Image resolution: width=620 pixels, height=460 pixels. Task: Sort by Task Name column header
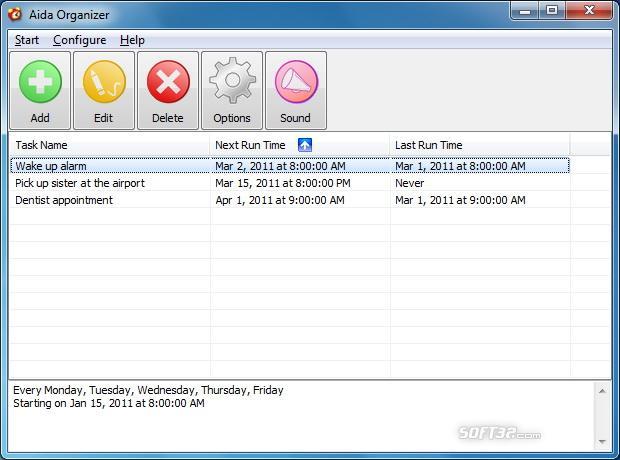(110, 145)
